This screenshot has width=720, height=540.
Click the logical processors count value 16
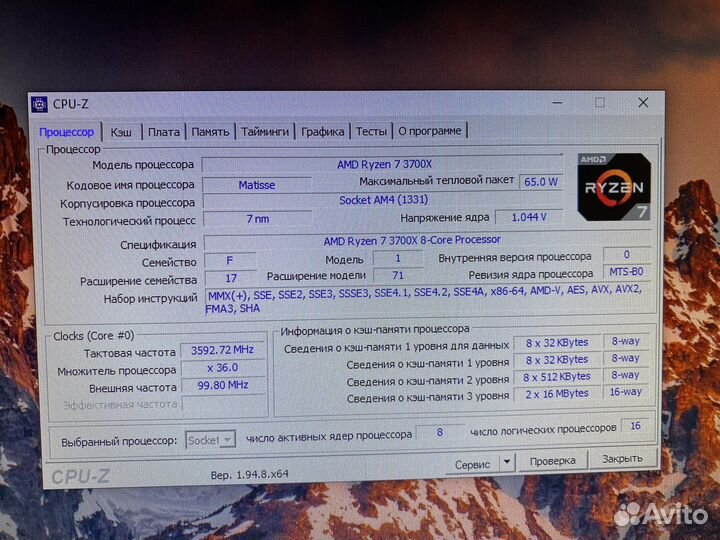pyautogui.click(x=635, y=426)
